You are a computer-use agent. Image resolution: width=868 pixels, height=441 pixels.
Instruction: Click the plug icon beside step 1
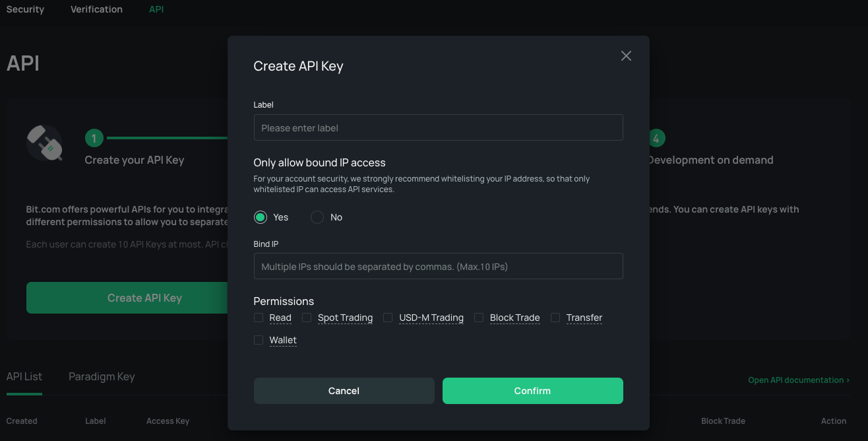point(45,143)
